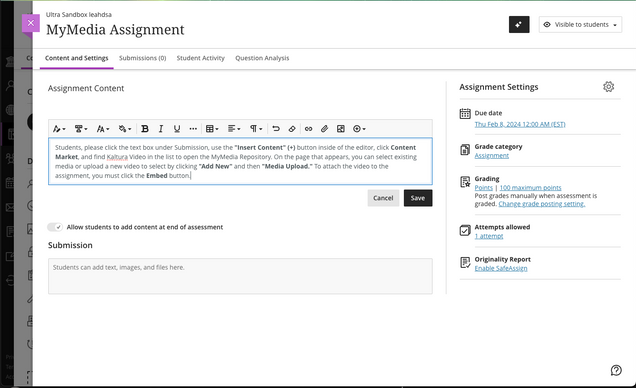Image resolution: width=636 pixels, height=388 pixels.
Task: Toggle bold formatting
Action: click(x=145, y=129)
